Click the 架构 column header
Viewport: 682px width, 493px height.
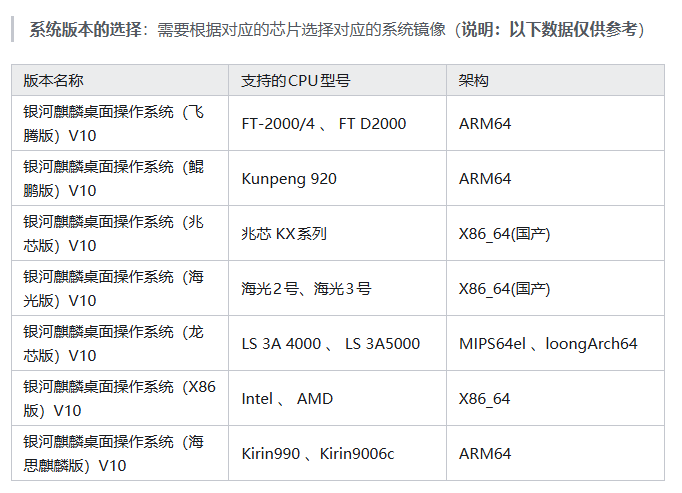click(474, 80)
